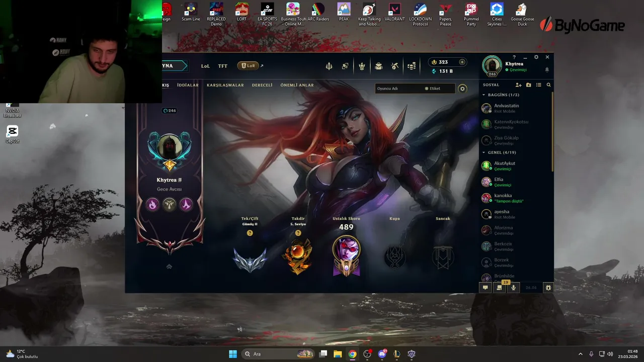Open client settings gear in title bar

pyautogui.click(x=536, y=57)
